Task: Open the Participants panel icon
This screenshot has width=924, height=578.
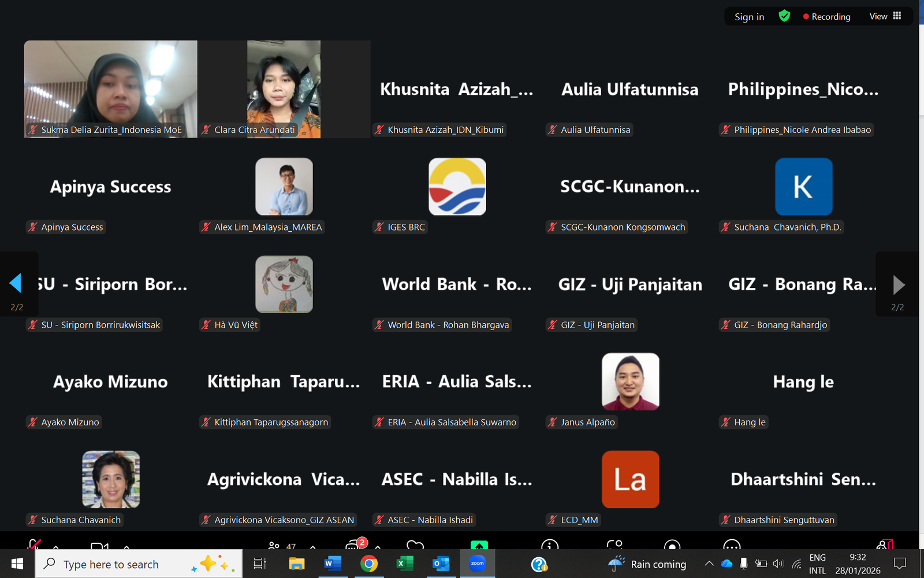Action: [274, 545]
